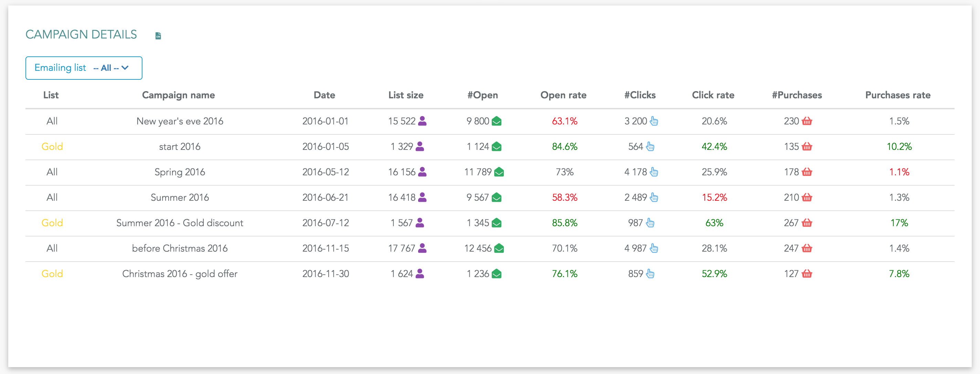Click the #Purchases column header

click(797, 95)
